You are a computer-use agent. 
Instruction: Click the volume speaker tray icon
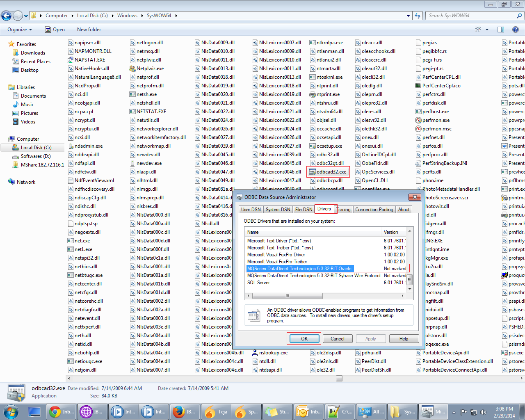(483, 412)
